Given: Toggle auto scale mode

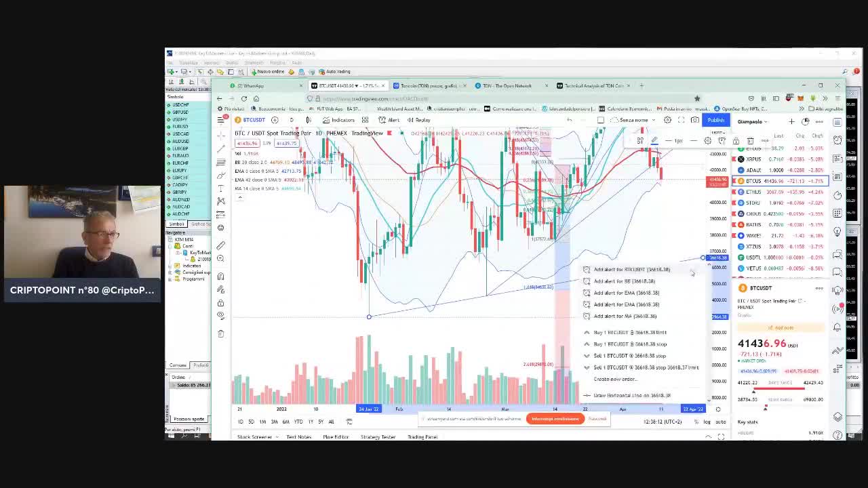Looking at the screenshot, I should (720, 422).
